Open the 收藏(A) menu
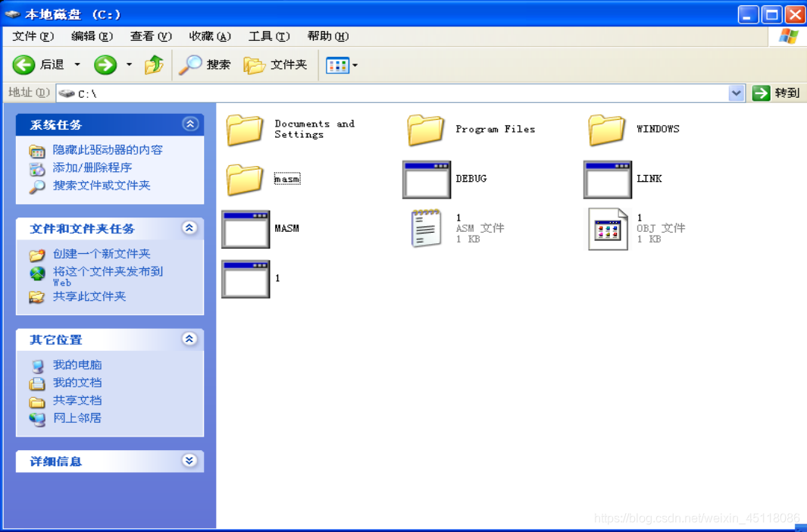This screenshot has height=532, width=807. pos(210,36)
